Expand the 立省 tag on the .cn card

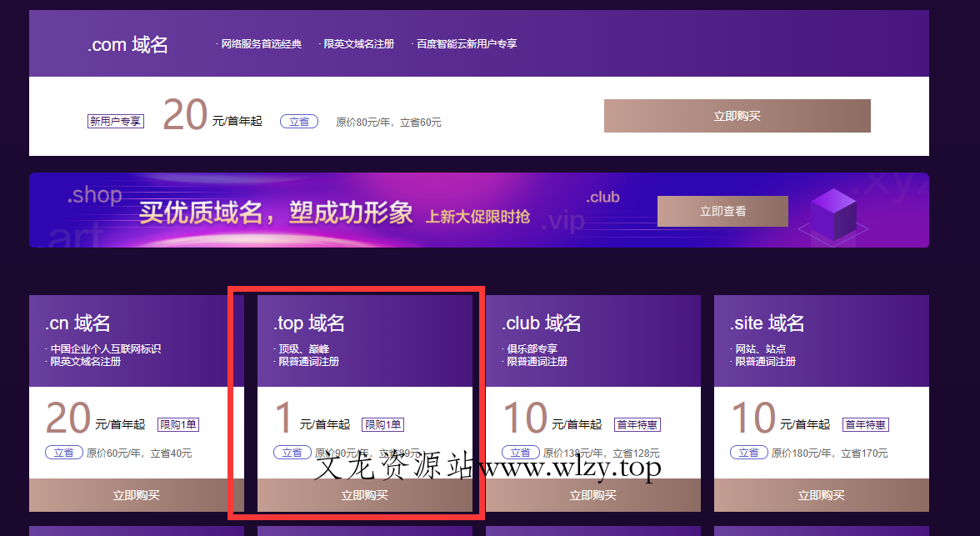[x=64, y=452]
